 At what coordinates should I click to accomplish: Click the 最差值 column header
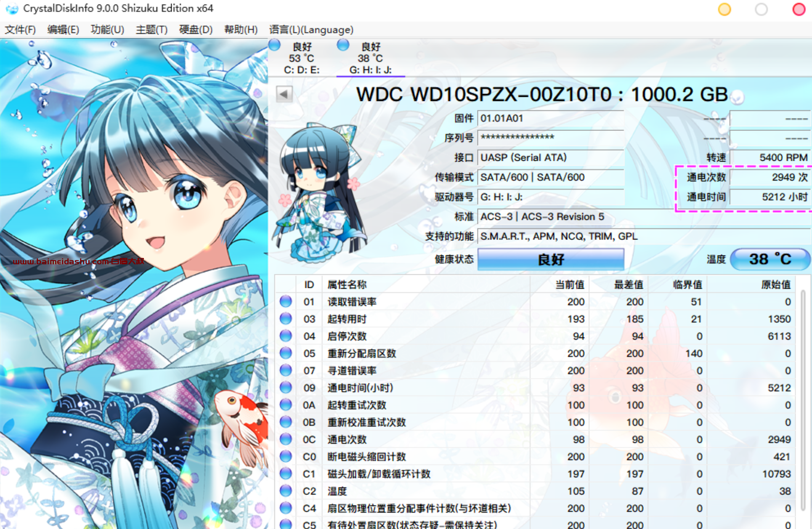(618, 284)
